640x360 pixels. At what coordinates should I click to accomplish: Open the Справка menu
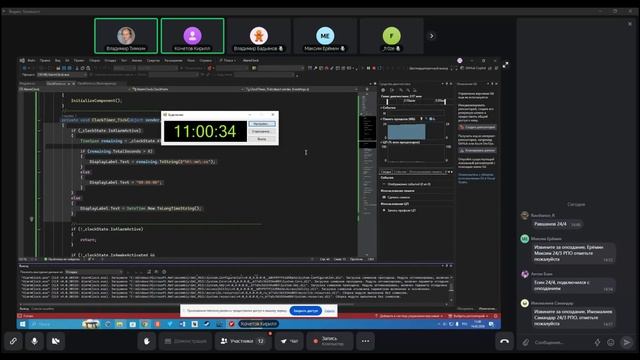[x=206, y=60]
